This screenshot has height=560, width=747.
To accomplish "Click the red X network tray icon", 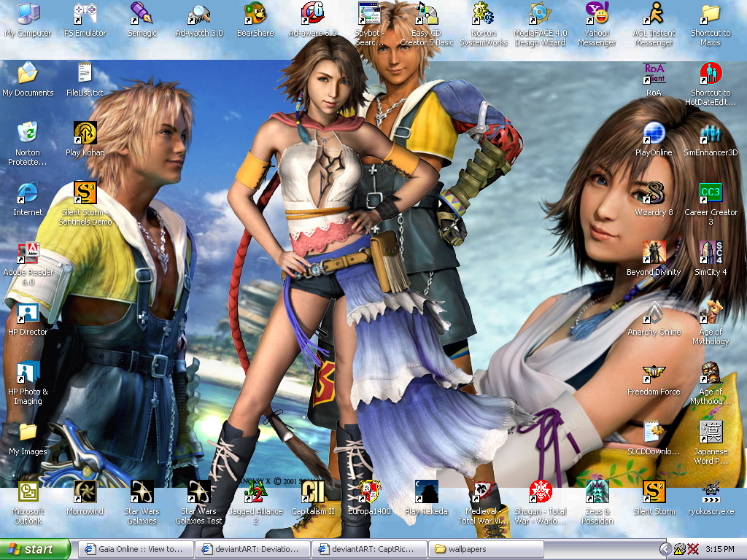I will click(x=693, y=549).
